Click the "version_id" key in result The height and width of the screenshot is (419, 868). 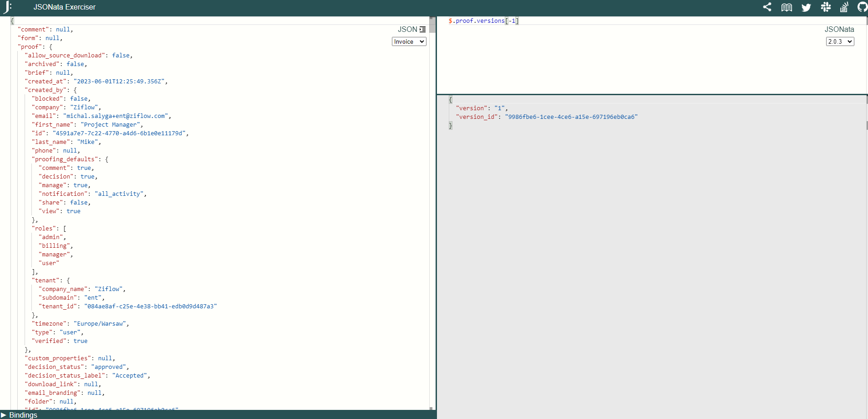pyautogui.click(x=477, y=117)
